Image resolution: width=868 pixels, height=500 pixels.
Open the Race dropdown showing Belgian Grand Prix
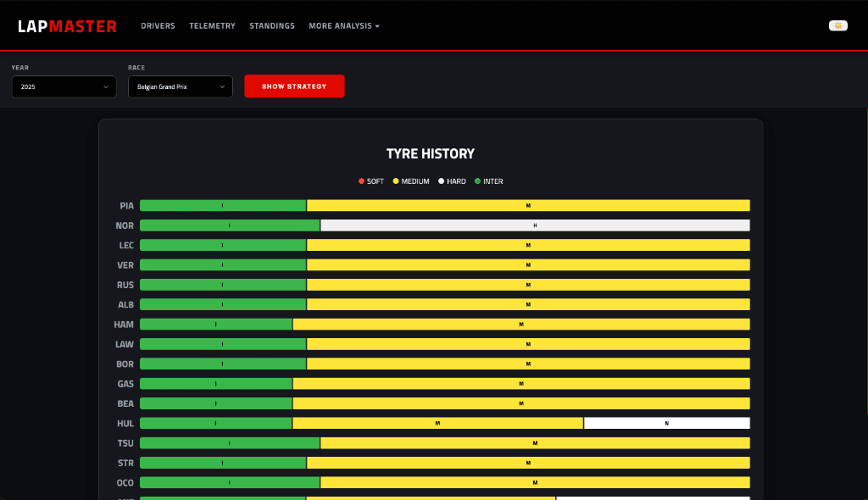180,86
